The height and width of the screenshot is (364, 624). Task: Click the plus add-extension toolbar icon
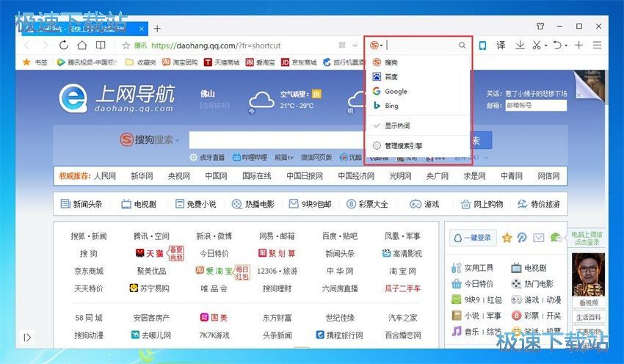[578, 45]
